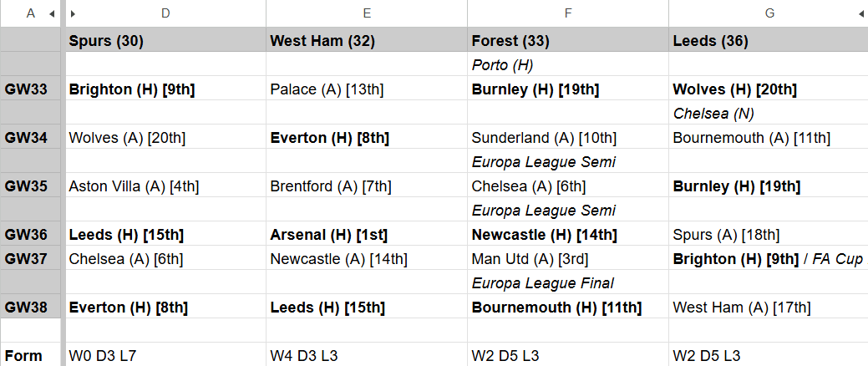Click the W0 D3 L7 form cell
868x366 pixels.
(x=166, y=356)
